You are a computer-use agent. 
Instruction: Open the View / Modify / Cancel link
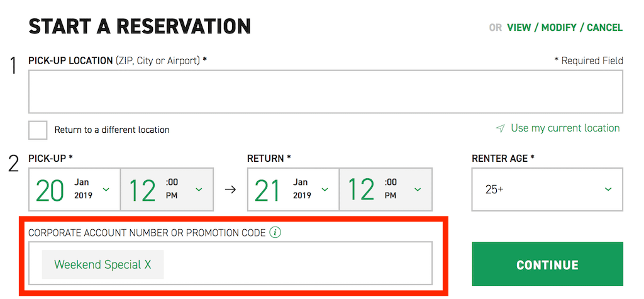[565, 28]
